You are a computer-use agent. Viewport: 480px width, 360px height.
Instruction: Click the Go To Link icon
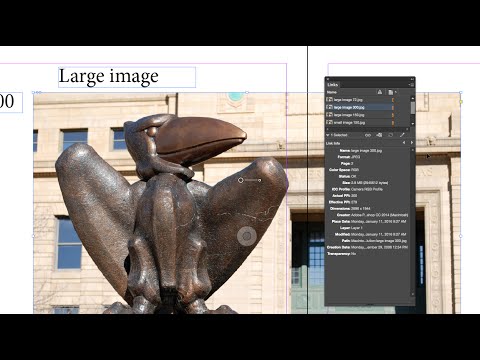click(x=379, y=135)
